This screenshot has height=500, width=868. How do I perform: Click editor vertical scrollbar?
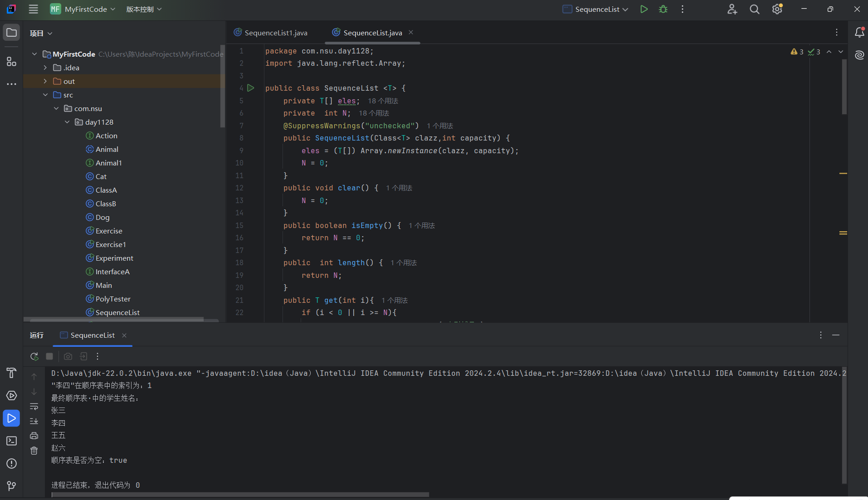844,86
